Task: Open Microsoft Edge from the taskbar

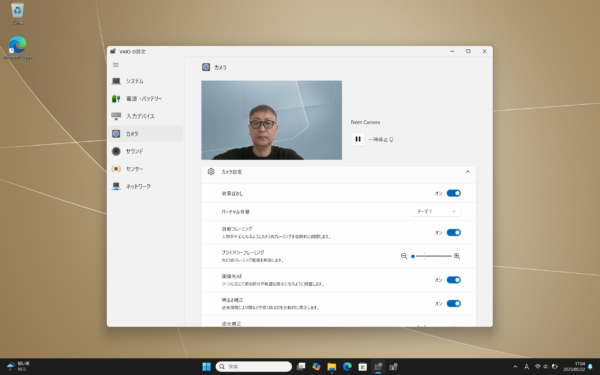Action: [347, 367]
